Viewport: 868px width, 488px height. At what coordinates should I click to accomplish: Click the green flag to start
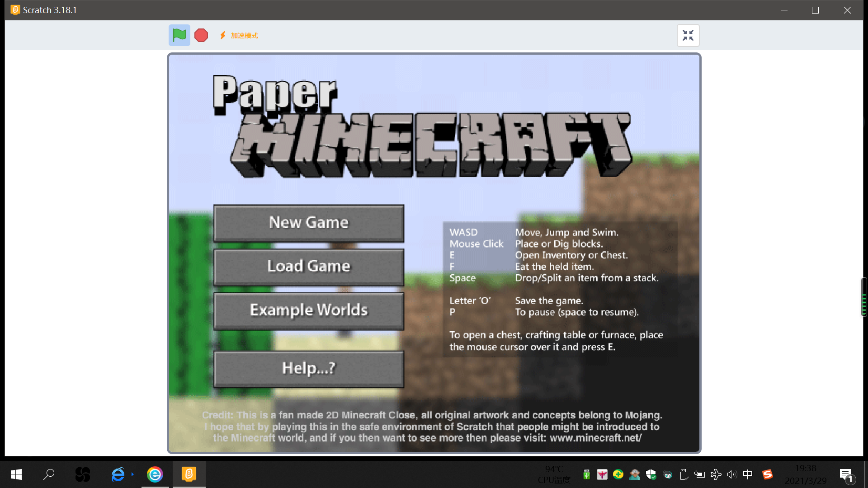pyautogui.click(x=179, y=35)
